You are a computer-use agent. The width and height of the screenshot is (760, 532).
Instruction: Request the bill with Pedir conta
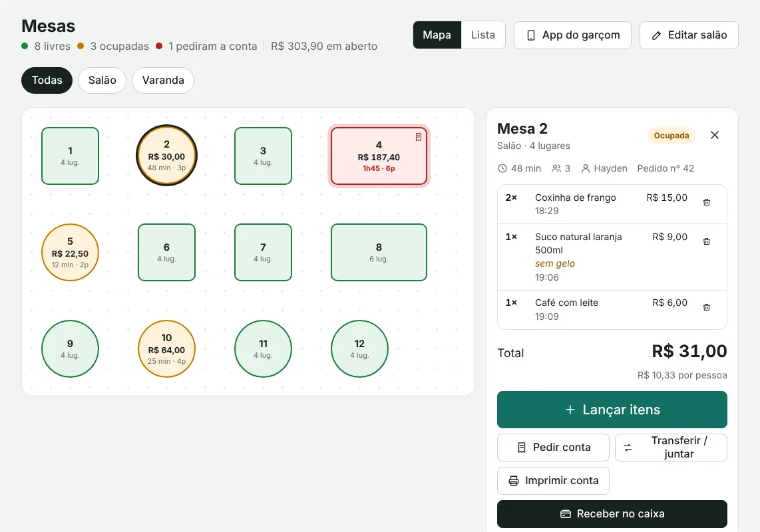553,447
